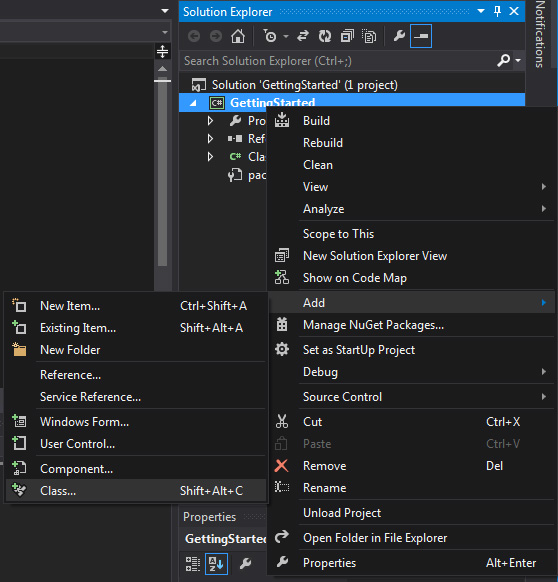Pin the Solution Explorer with the pushpin icon
The width and height of the screenshot is (558, 582).
pos(497,11)
